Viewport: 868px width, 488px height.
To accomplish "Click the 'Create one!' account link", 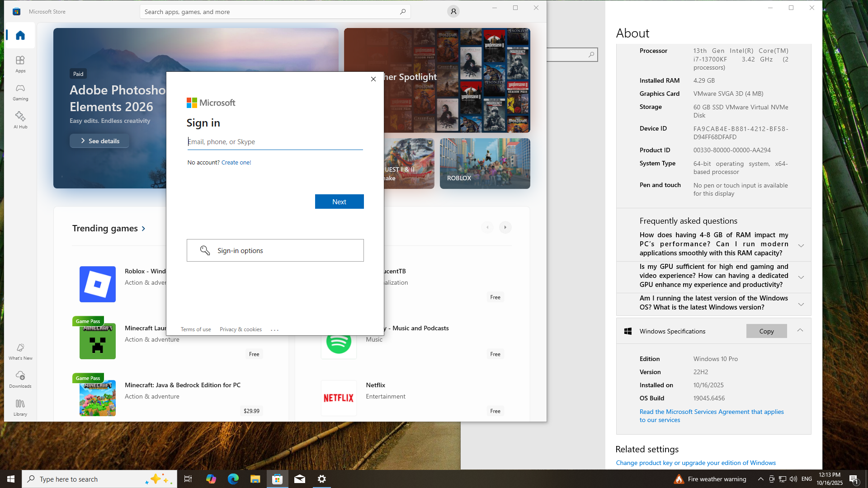I will click(x=236, y=163).
